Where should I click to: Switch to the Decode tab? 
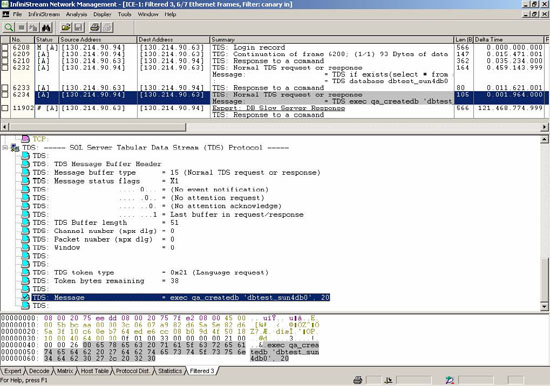39,371
